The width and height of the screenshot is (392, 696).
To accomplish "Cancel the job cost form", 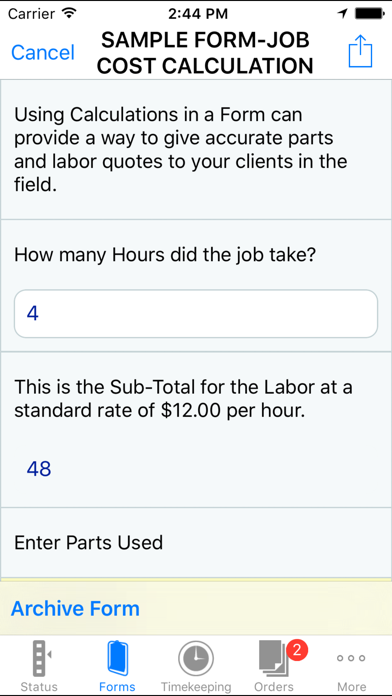I will click(43, 52).
